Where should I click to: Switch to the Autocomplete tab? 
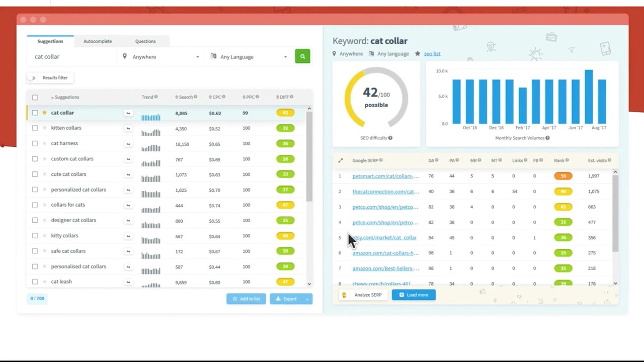(98, 41)
